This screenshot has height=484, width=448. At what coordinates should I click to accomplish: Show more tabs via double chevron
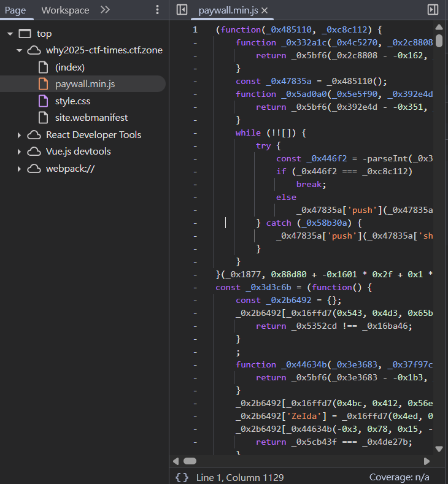[105, 10]
